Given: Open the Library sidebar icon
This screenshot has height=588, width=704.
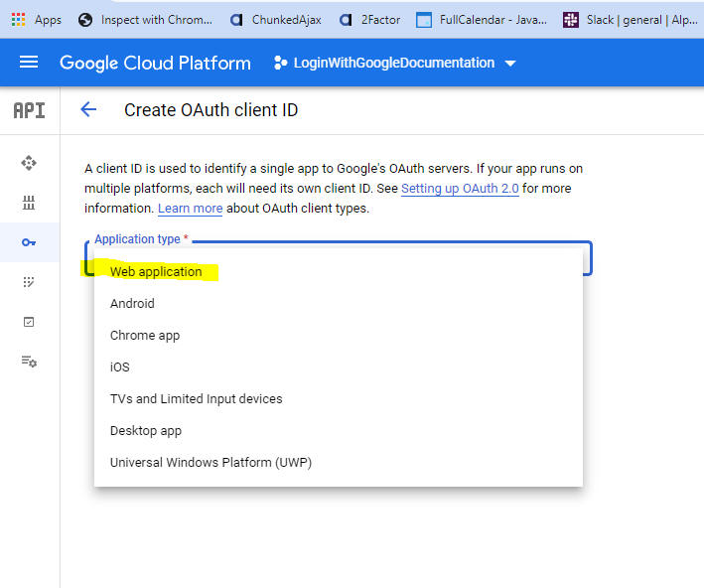Looking at the screenshot, I should point(29,203).
